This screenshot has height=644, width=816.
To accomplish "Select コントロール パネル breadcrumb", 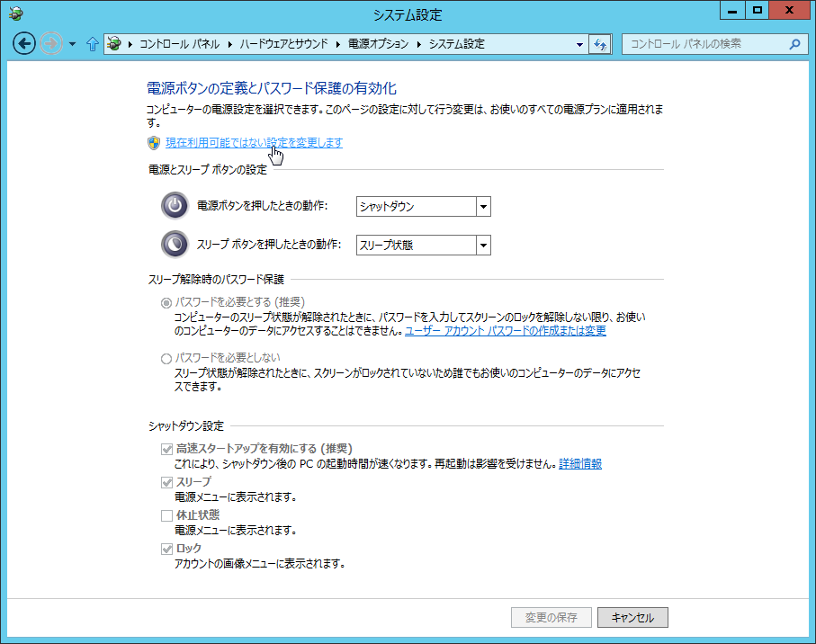I will (x=180, y=44).
